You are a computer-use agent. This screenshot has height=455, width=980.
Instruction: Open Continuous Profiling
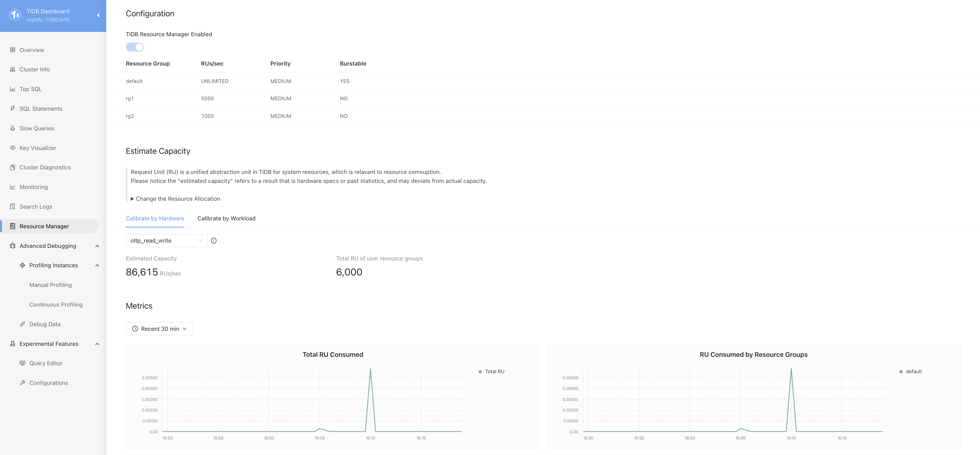tap(56, 305)
